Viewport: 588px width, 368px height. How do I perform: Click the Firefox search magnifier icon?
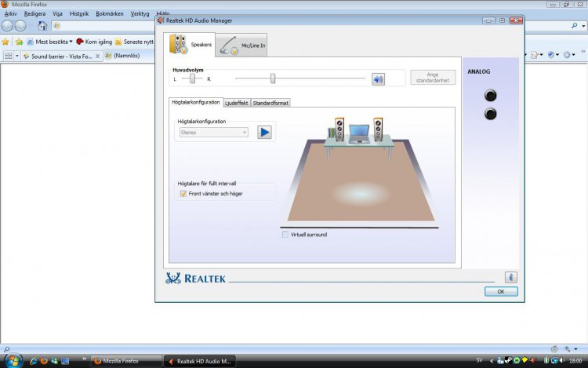click(x=575, y=26)
